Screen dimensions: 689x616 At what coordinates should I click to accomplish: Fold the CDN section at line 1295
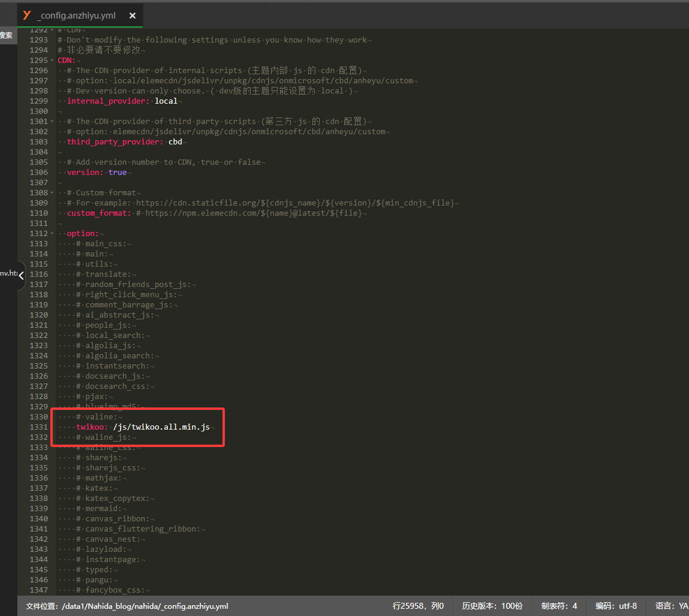(52, 61)
